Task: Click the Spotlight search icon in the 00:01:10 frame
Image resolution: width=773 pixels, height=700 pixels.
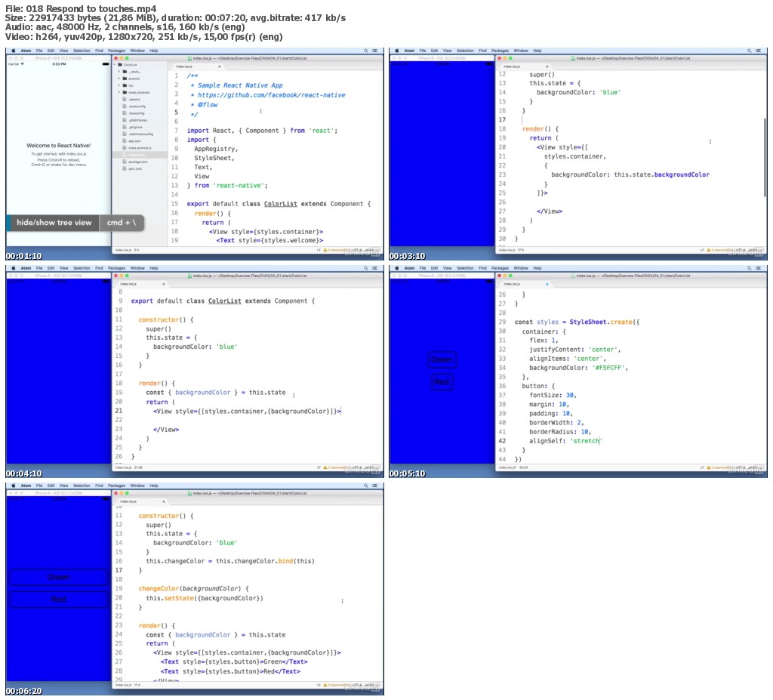Action: [x=366, y=51]
